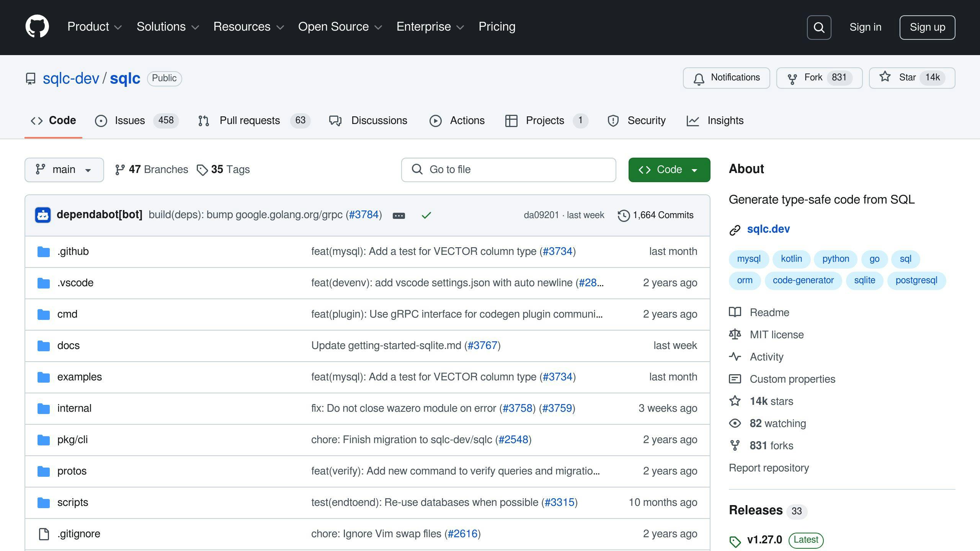Click the examples folder icon
This screenshot has height=551, width=980.
click(44, 377)
